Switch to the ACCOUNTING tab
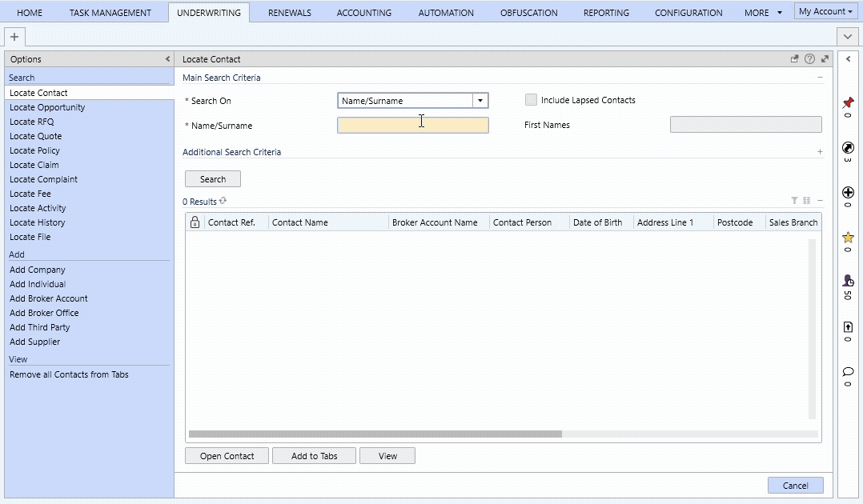The image size is (863, 504). point(364,13)
